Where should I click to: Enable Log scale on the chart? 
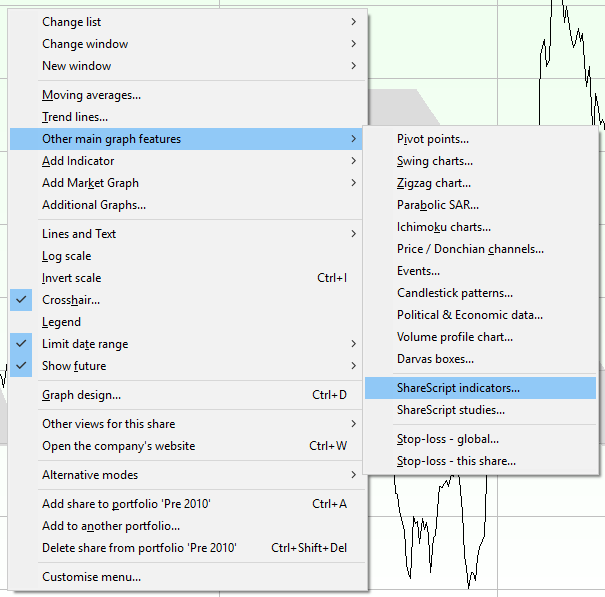[x=66, y=256]
